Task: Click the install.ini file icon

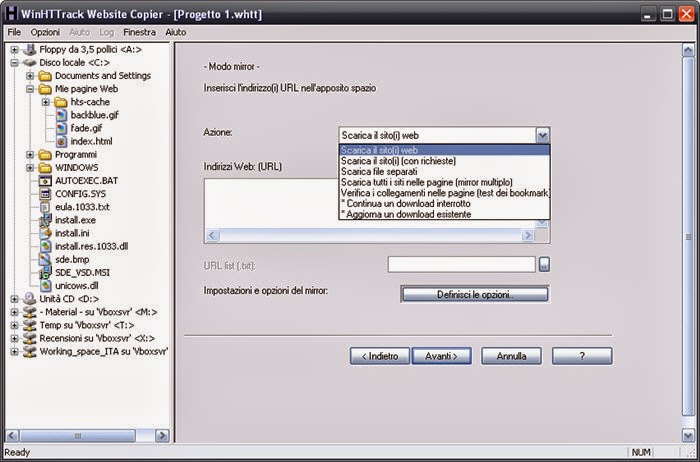Action: [45, 233]
